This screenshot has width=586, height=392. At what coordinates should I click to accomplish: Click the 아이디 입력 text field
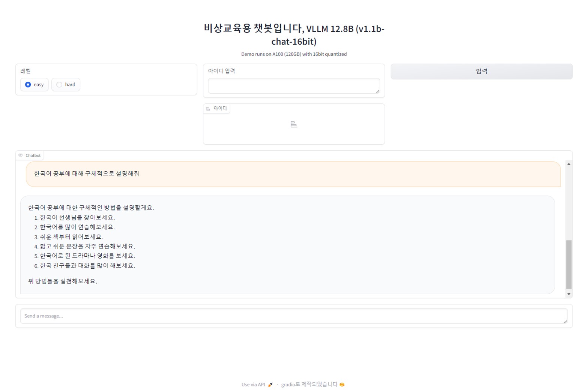point(293,86)
